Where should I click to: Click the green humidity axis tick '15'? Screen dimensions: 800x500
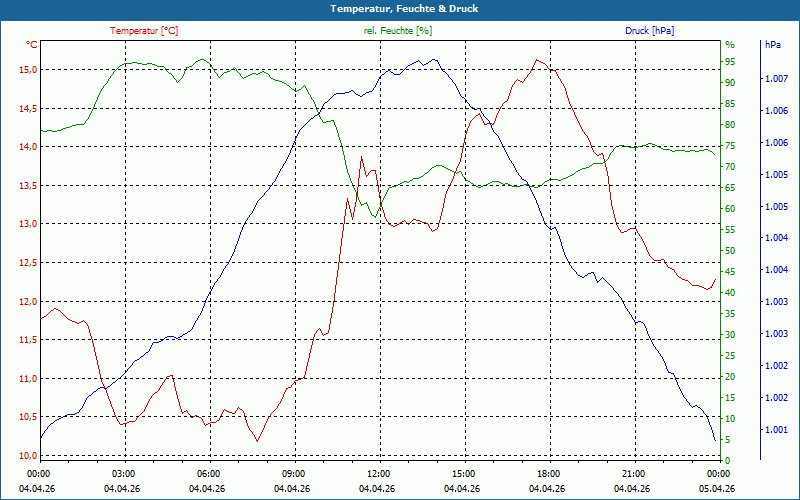(730, 397)
